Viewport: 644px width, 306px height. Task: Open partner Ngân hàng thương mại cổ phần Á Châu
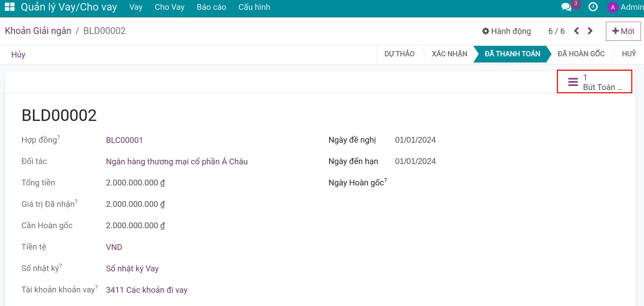(x=177, y=162)
